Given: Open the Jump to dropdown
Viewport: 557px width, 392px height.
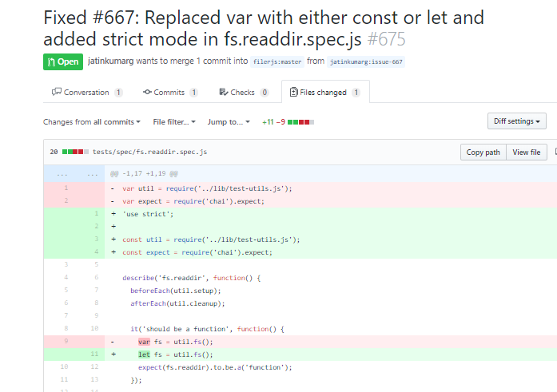Looking at the screenshot, I should coord(229,122).
